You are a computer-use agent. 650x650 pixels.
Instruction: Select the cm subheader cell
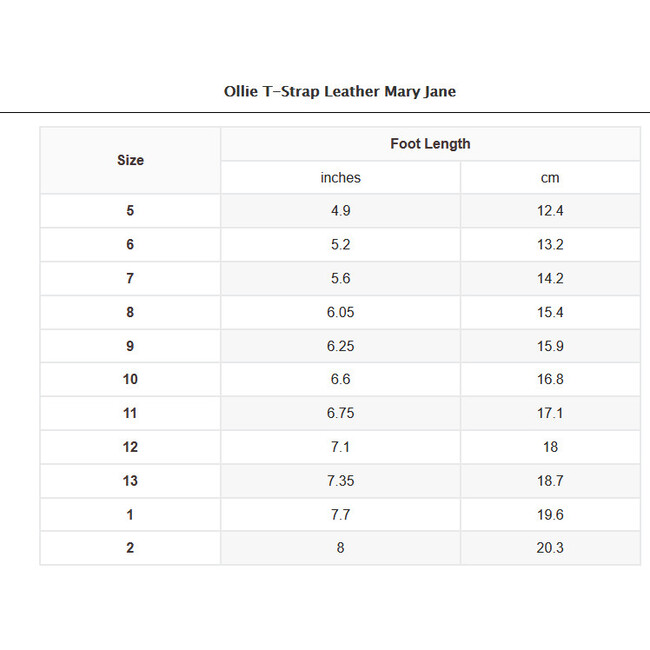550,178
